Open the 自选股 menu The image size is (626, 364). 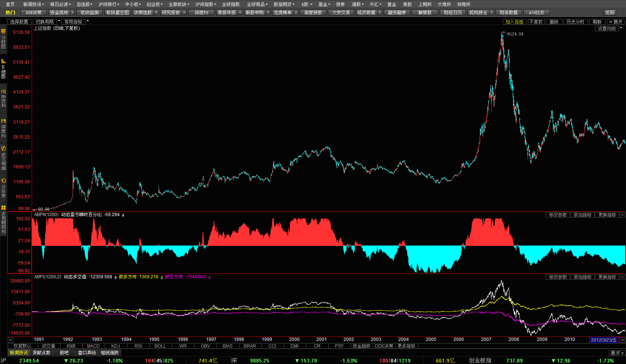point(85,4)
